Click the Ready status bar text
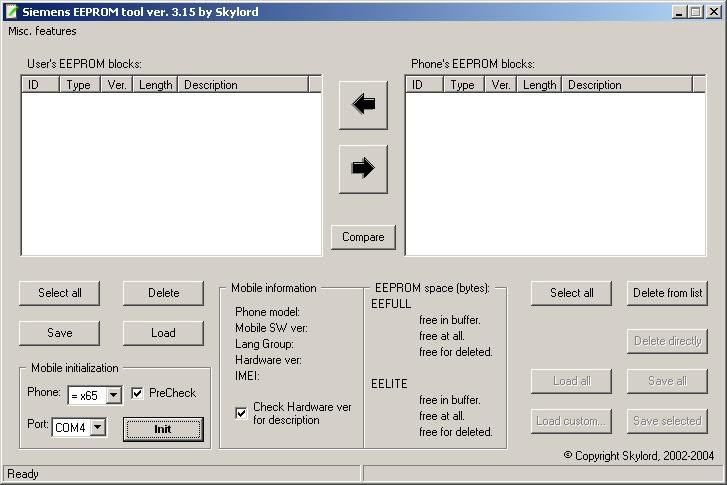This screenshot has width=727, height=485. (23, 474)
